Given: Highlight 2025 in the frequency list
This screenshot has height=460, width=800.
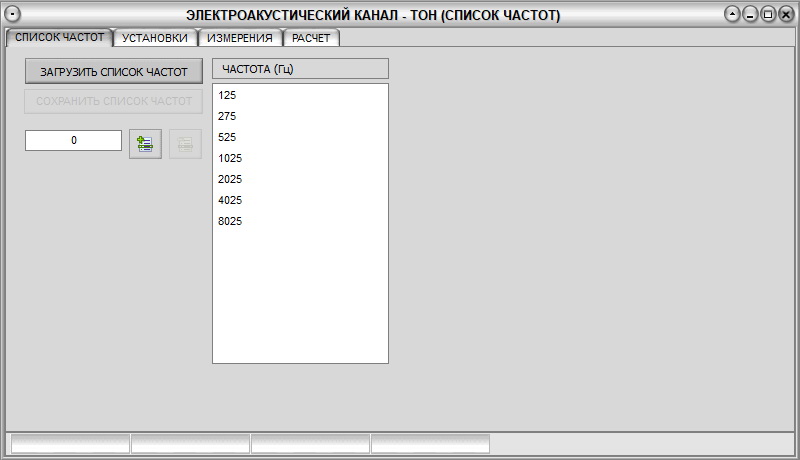Looking at the screenshot, I should point(230,179).
